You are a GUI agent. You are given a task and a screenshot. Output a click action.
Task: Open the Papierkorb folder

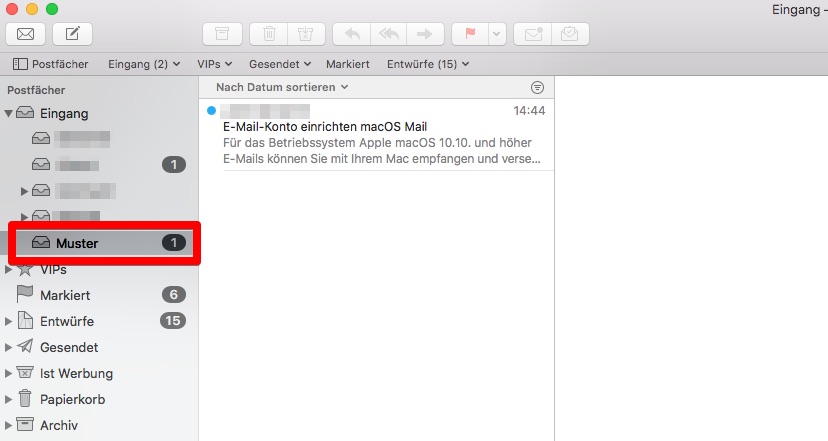(x=72, y=399)
